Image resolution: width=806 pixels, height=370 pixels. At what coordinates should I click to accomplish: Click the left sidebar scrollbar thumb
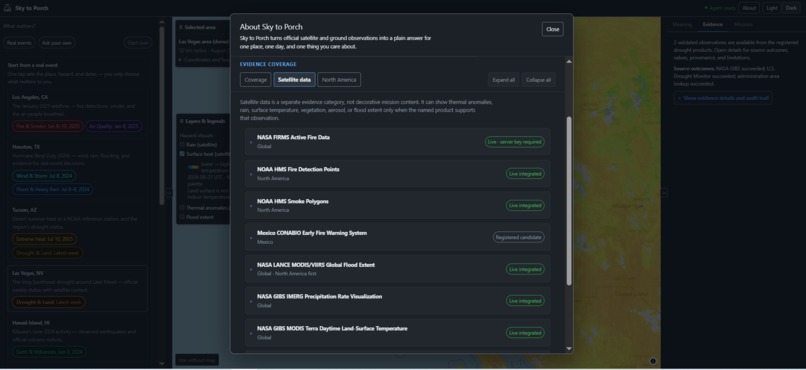162,116
